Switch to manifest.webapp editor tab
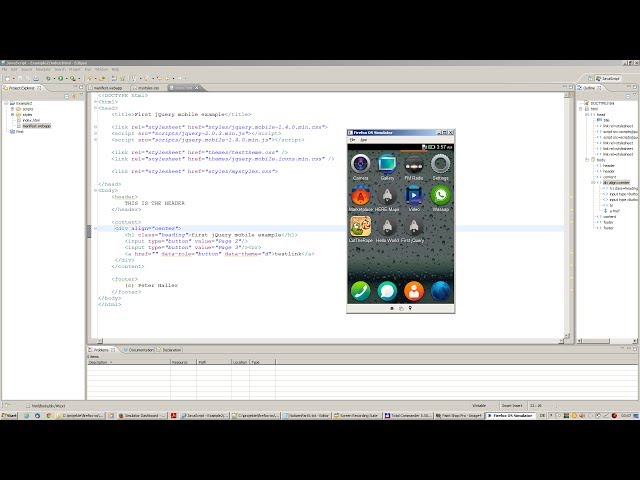Viewport: 640px width, 480px height. [x=107, y=88]
